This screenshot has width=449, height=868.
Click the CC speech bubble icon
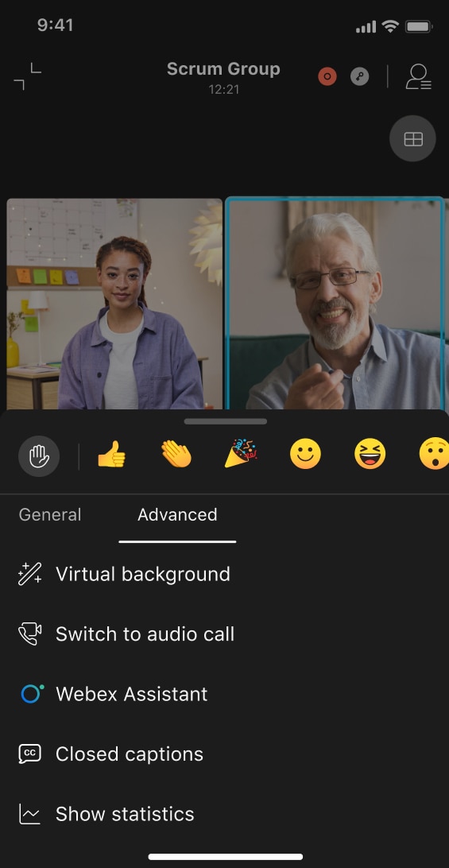click(x=30, y=754)
